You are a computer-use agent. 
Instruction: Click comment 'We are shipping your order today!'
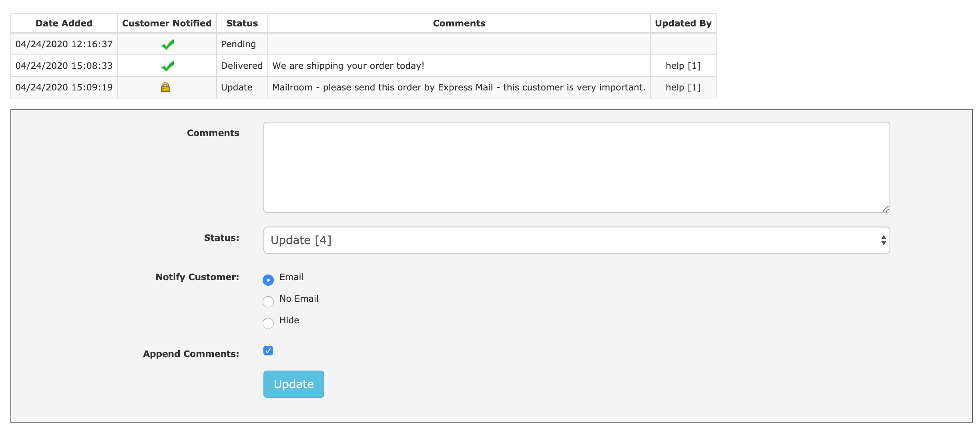348,66
